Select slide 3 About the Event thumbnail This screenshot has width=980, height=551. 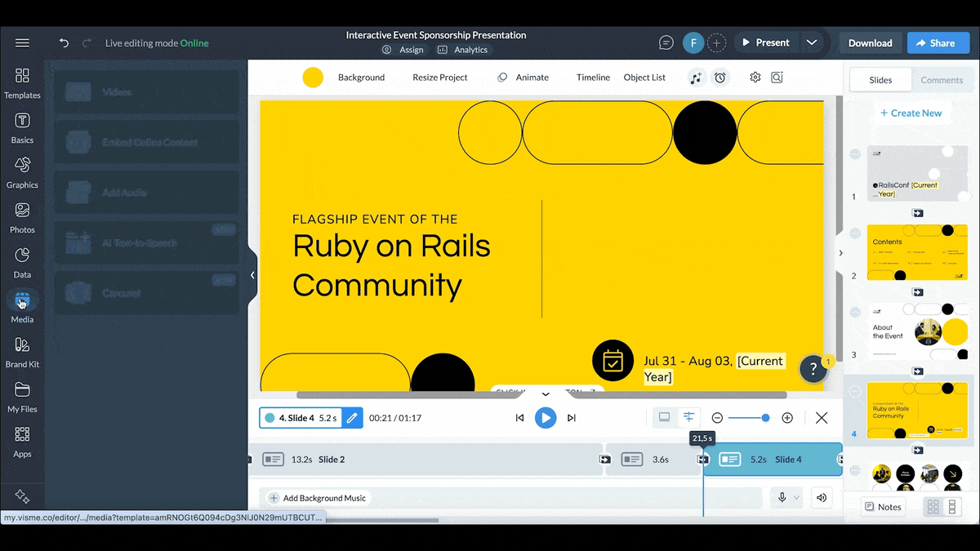click(917, 331)
